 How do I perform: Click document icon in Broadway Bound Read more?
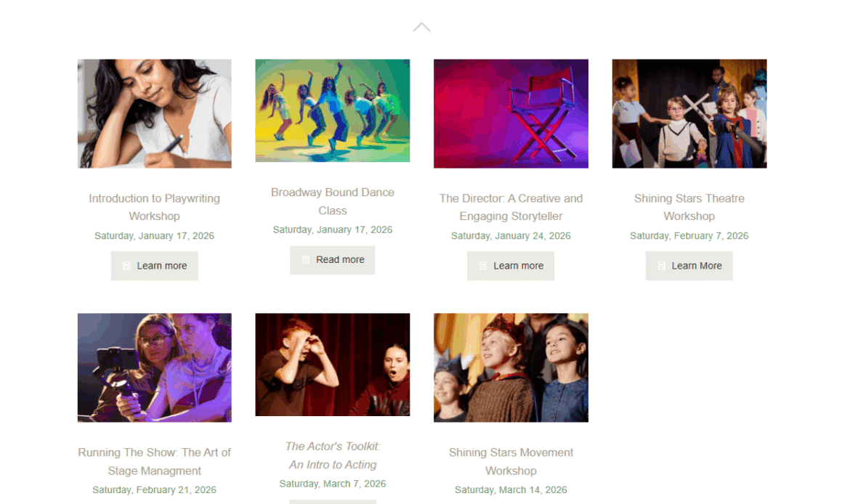(x=306, y=259)
